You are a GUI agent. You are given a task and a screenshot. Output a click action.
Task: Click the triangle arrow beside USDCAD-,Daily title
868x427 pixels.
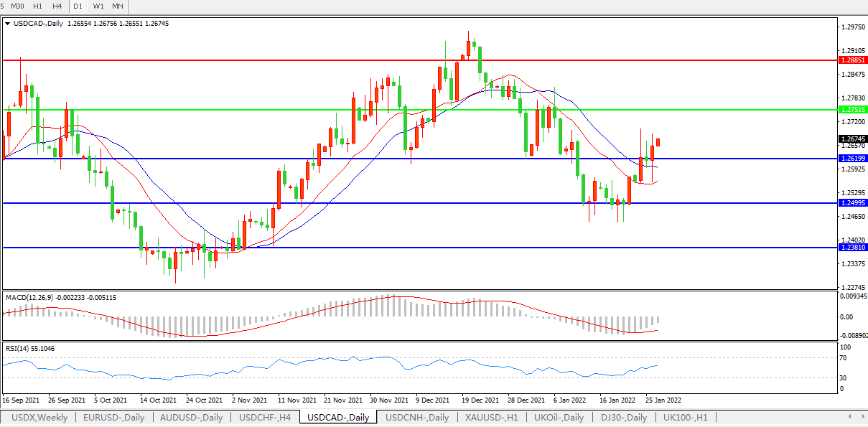pos(7,24)
